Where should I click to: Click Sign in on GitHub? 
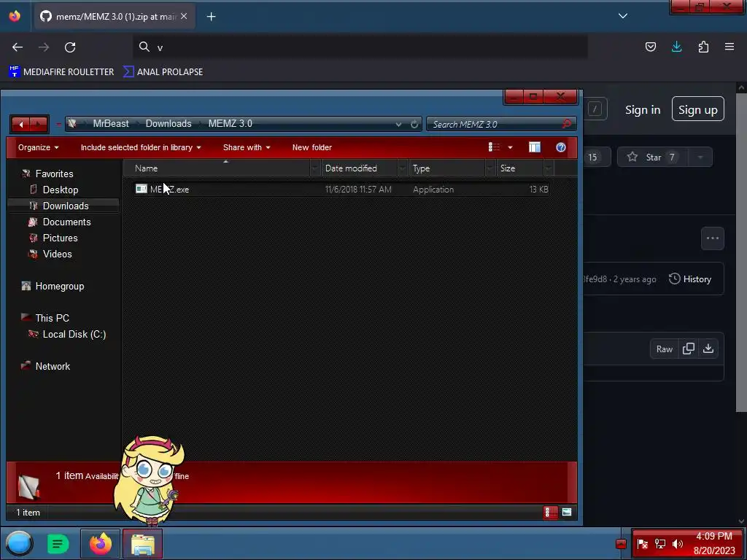643,110
